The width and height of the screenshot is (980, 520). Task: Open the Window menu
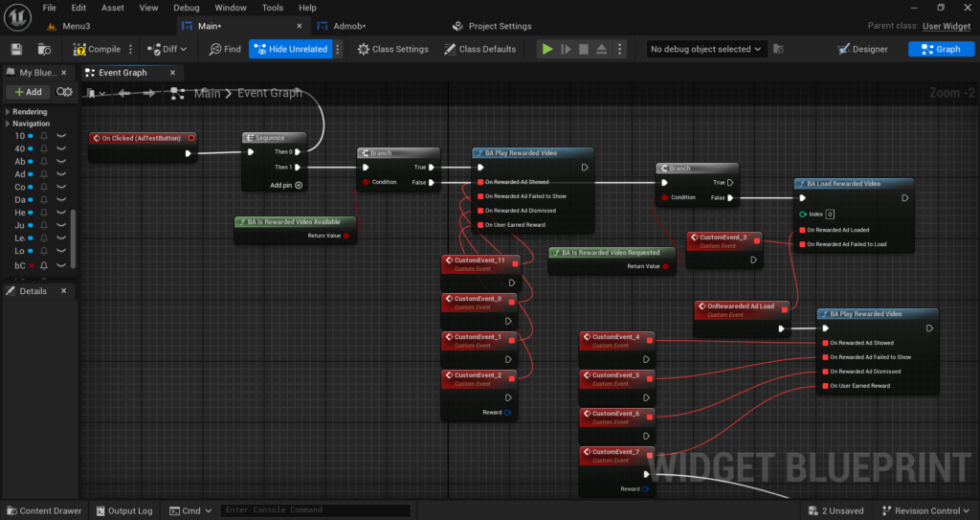[x=231, y=8]
